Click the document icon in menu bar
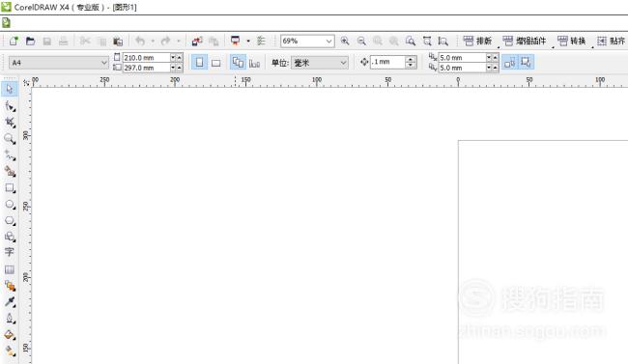Viewport: 628px width, 364px height. (x=6, y=23)
